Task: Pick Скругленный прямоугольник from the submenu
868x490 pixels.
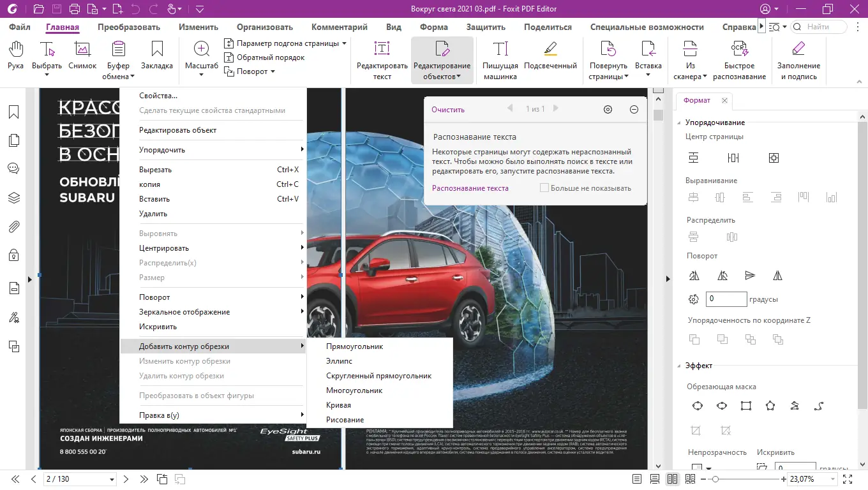Action: tap(379, 376)
